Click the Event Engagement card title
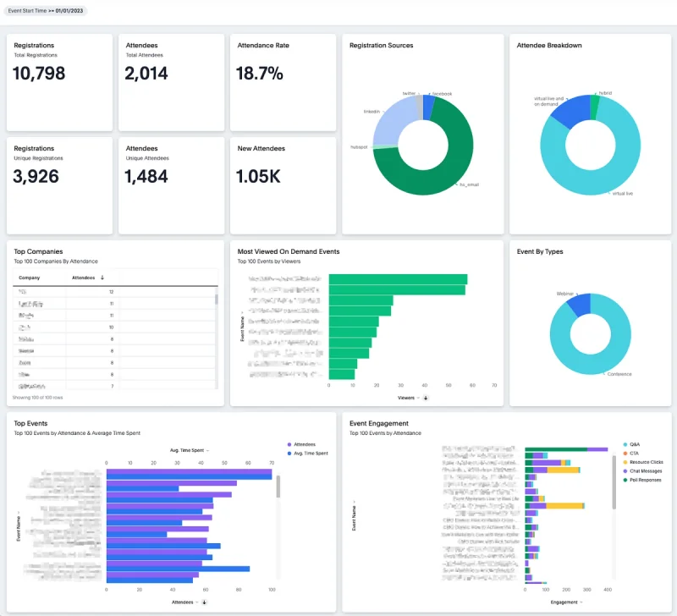This screenshot has width=677, height=616. click(x=378, y=423)
